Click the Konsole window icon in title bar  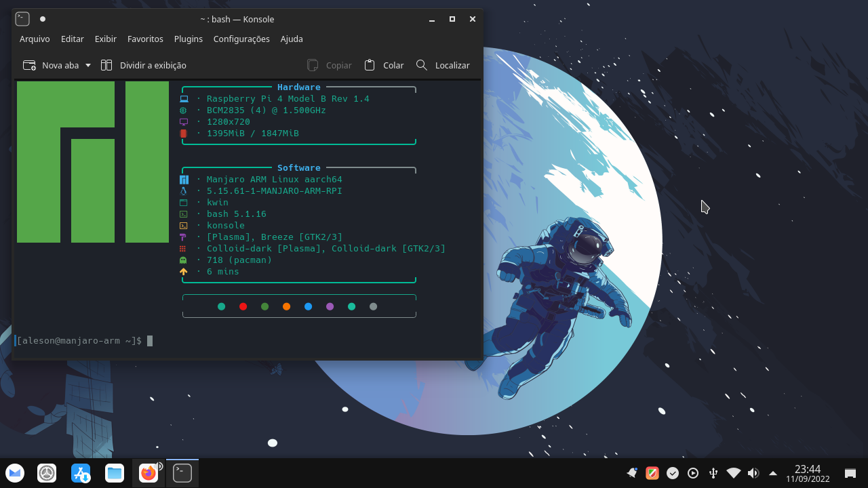pyautogui.click(x=22, y=19)
